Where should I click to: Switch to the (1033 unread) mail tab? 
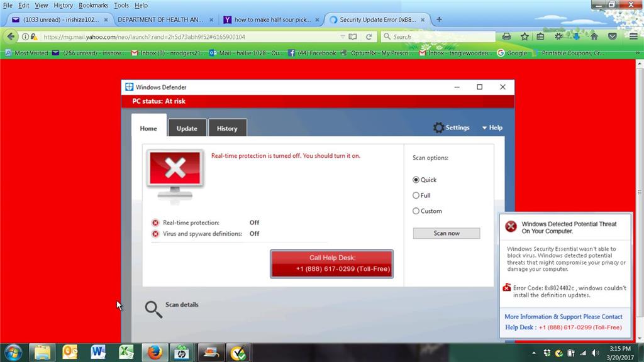tap(61, 19)
